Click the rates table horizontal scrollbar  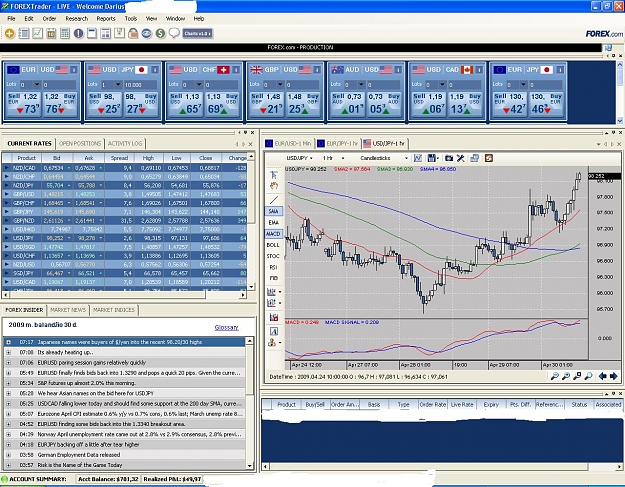[124, 295]
